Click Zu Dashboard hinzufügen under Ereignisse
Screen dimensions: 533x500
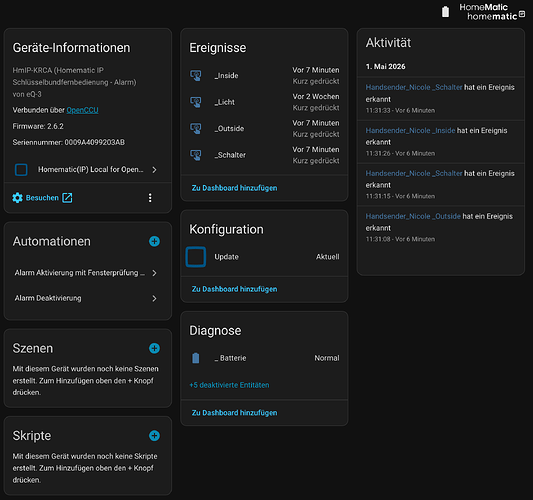[x=234, y=188]
